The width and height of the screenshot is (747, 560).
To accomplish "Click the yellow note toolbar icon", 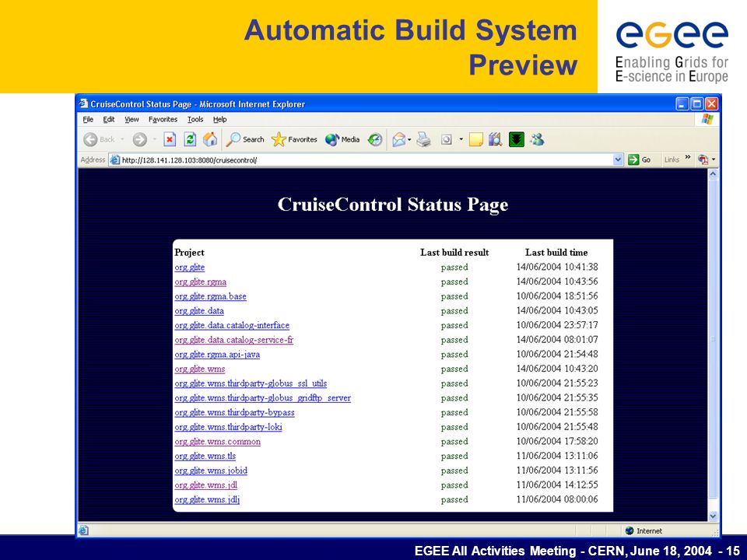I will coord(475,139).
